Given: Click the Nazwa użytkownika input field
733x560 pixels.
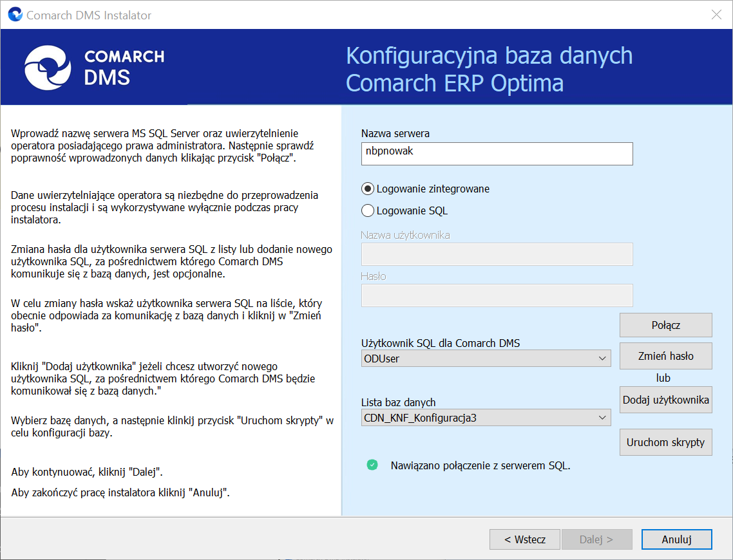Looking at the screenshot, I should 497,254.
